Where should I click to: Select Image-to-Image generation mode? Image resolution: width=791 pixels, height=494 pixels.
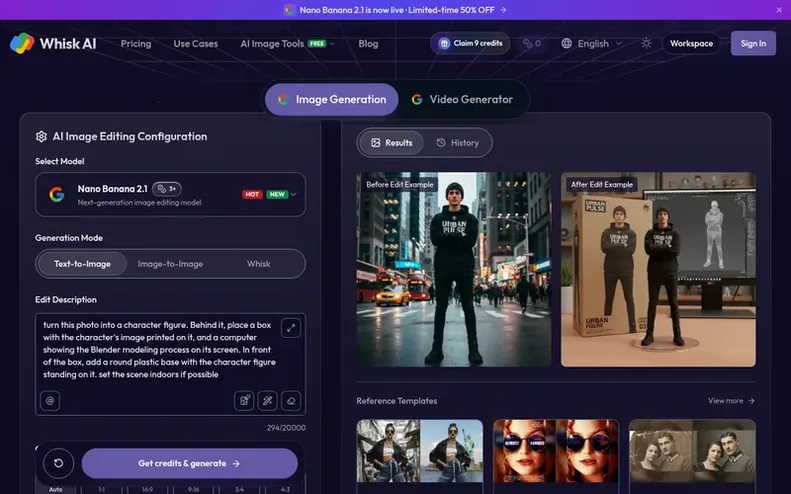[x=170, y=264]
